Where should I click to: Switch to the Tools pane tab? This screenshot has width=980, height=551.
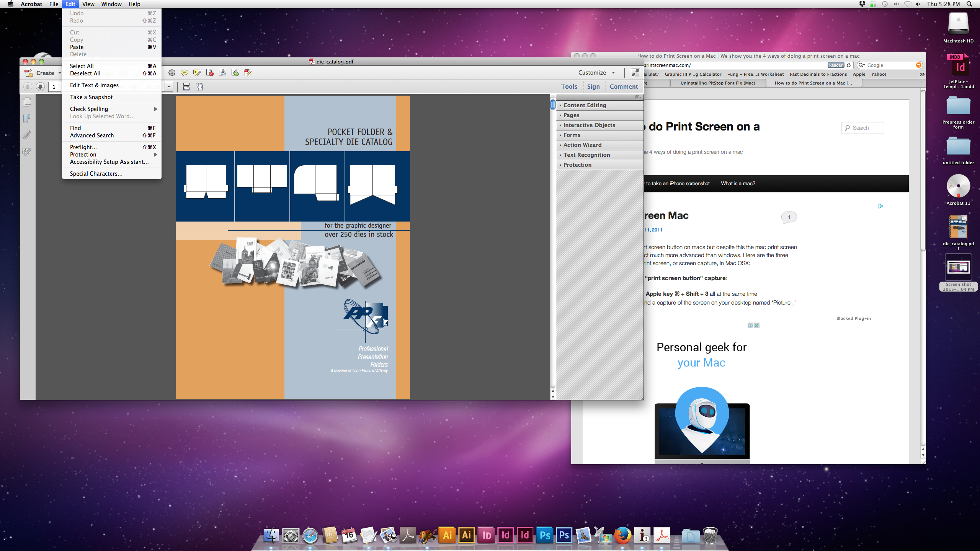pyautogui.click(x=569, y=86)
